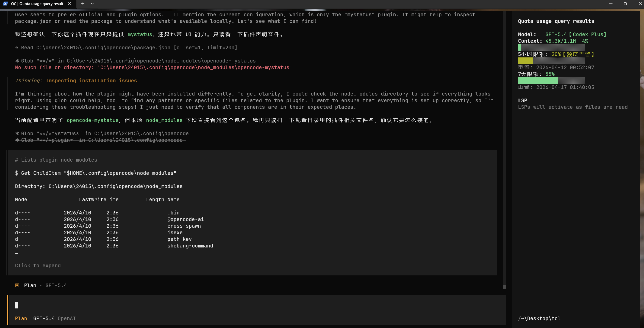
Task: Click the orange Plan square icon
Action: (17, 285)
